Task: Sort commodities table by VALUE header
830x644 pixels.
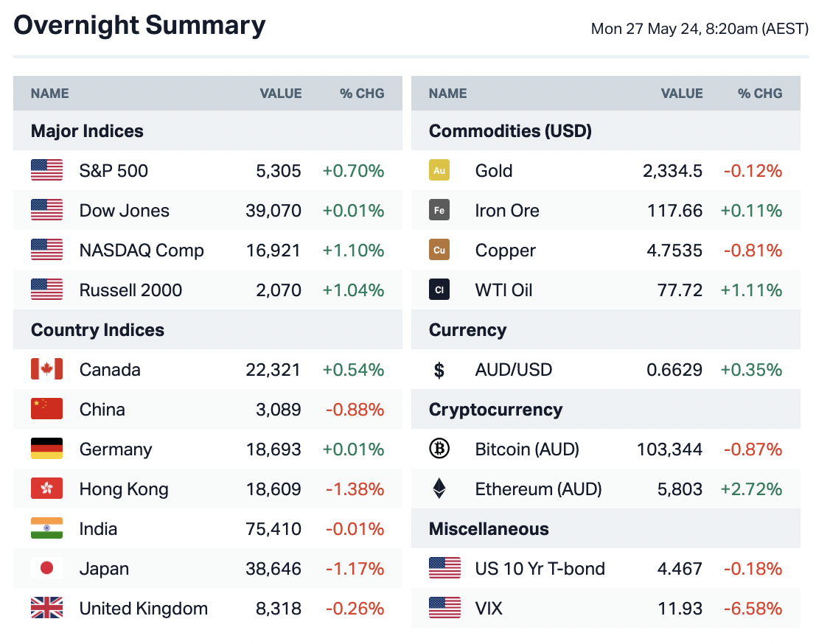Action: pyautogui.click(x=682, y=94)
